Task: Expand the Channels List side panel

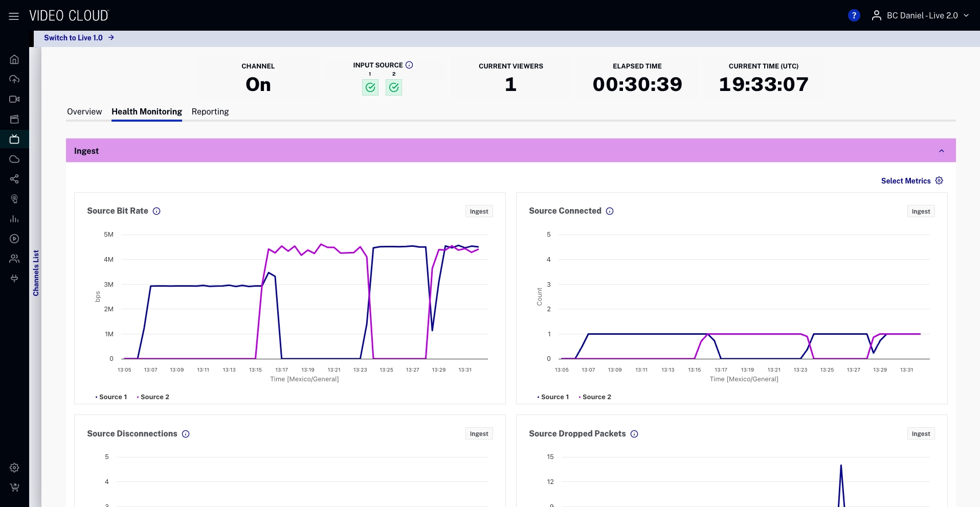Action: click(36, 273)
